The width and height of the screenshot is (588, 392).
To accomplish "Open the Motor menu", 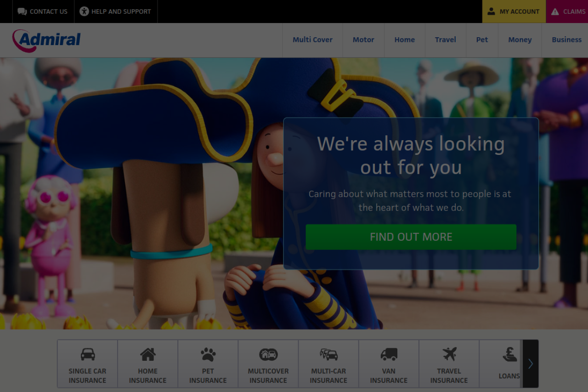I will coord(363,40).
